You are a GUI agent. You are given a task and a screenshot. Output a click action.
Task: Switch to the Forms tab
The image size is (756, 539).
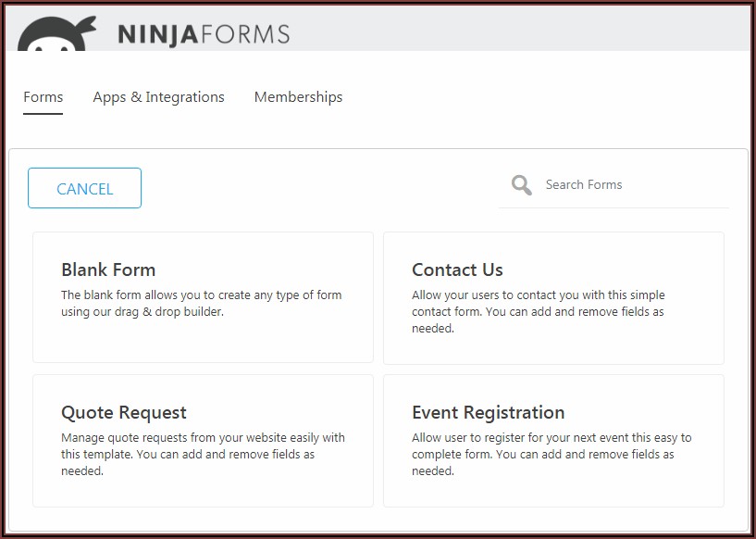coord(43,97)
